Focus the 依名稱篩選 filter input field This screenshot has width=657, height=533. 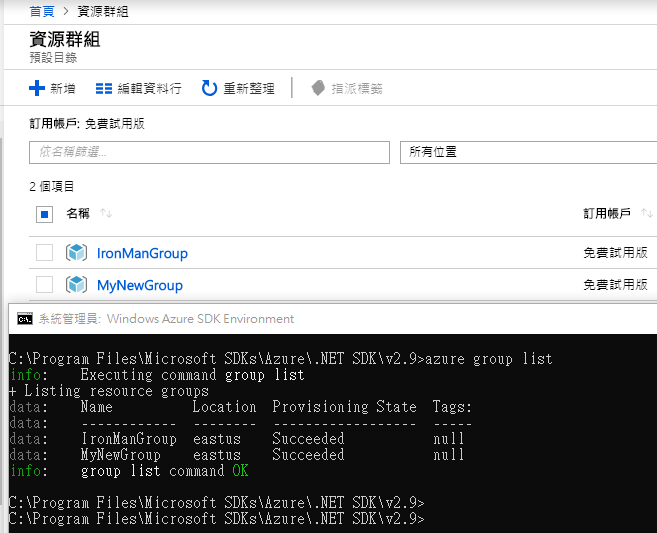coord(209,152)
